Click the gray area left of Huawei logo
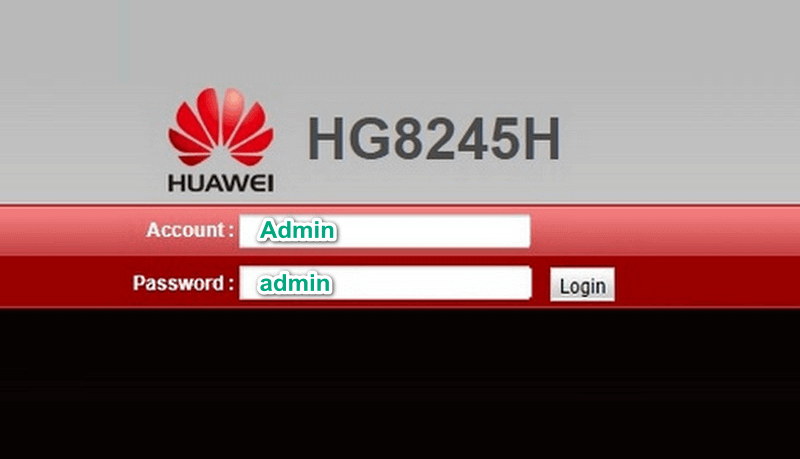The height and width of the screenshot is (459, 800). point(82,139)
